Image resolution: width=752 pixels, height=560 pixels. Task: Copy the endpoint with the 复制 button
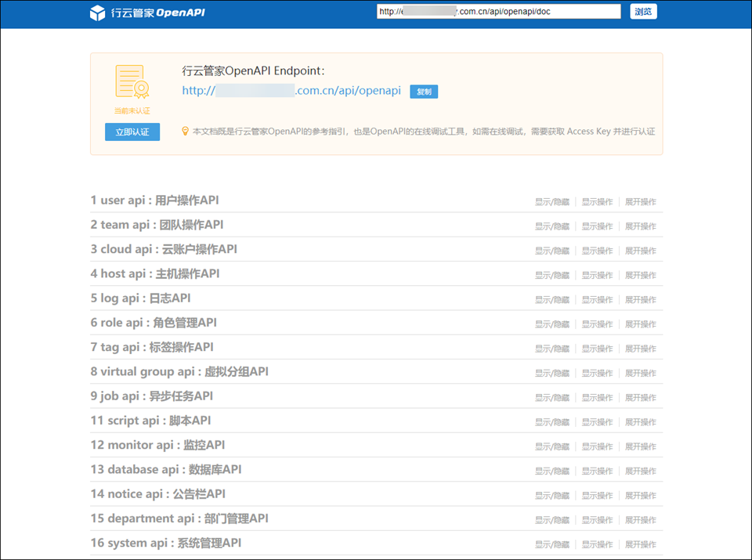pyautogui.click(x=424, y=92)
